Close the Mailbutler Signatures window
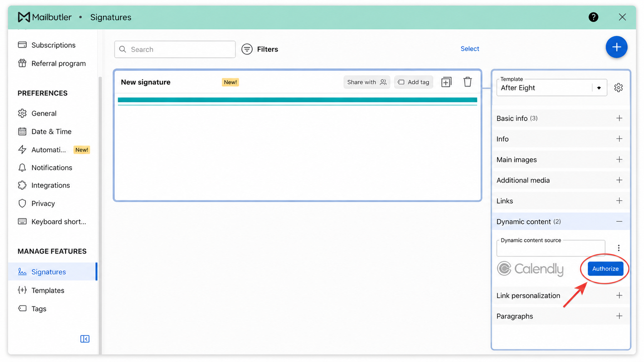This screenshot has width=644, height=362. point(622,17)
